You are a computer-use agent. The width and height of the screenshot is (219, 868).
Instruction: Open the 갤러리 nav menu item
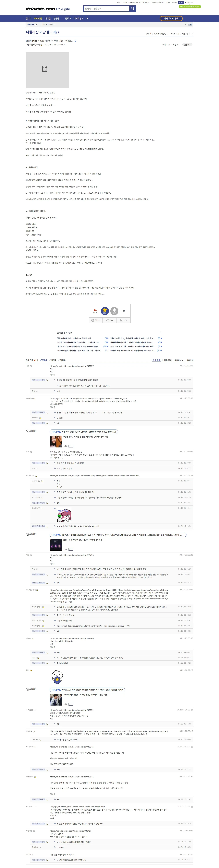tap(29, 19)
